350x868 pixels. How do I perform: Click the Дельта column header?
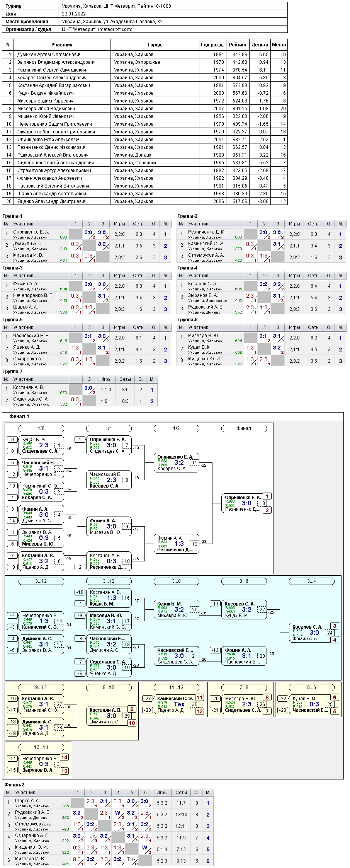[x=260, y=45]
